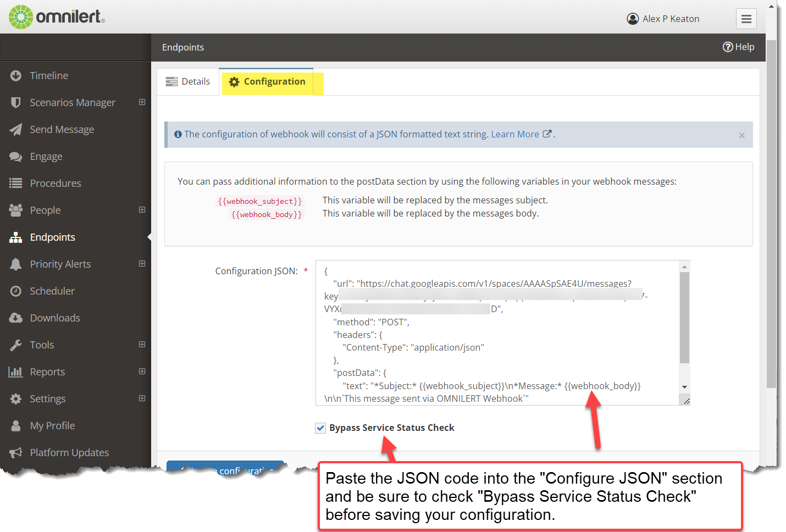Image resolution: width=786 pixels, height=532 pixels.
Task: Click the Omnilert logo
Action: pos(57,17)
